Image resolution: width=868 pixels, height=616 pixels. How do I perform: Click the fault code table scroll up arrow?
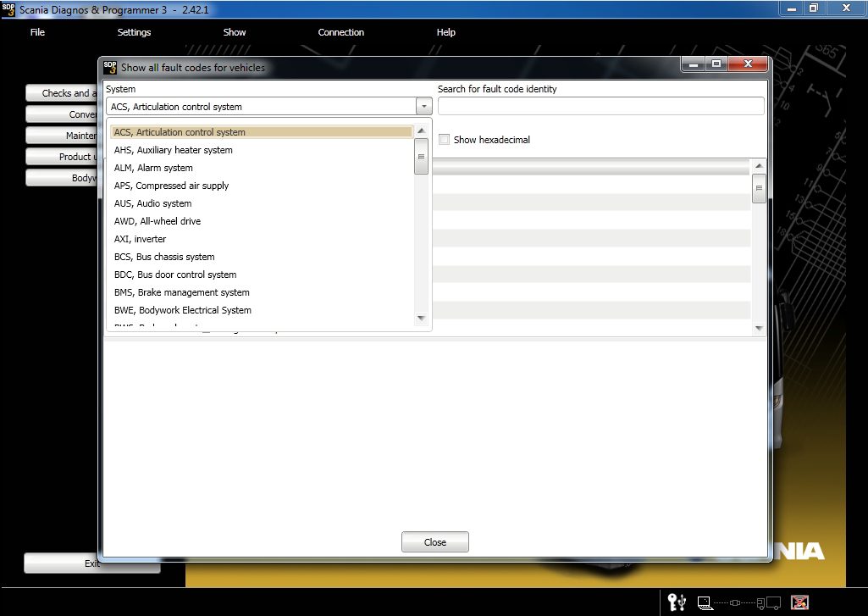pyautogui.click(x=759, y=165)
